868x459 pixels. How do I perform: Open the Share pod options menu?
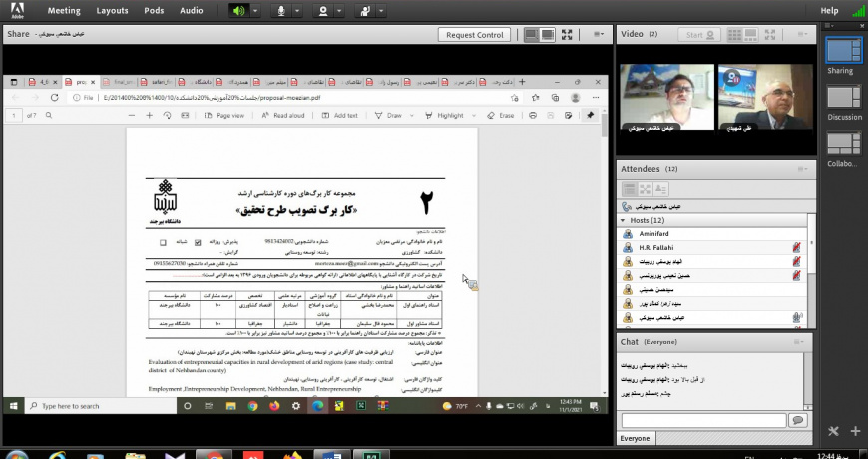(599, 34)
